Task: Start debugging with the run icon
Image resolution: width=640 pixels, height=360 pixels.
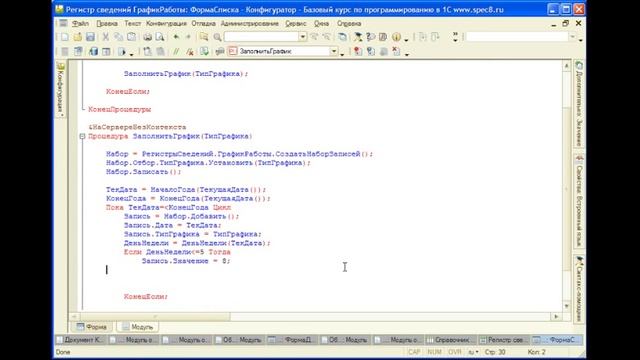Action: click(122, 51)
